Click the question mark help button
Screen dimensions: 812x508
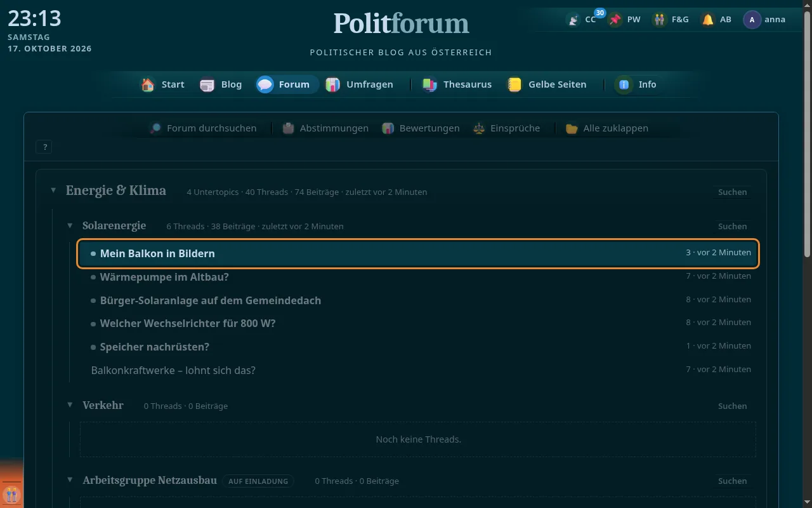click(44, 147)
